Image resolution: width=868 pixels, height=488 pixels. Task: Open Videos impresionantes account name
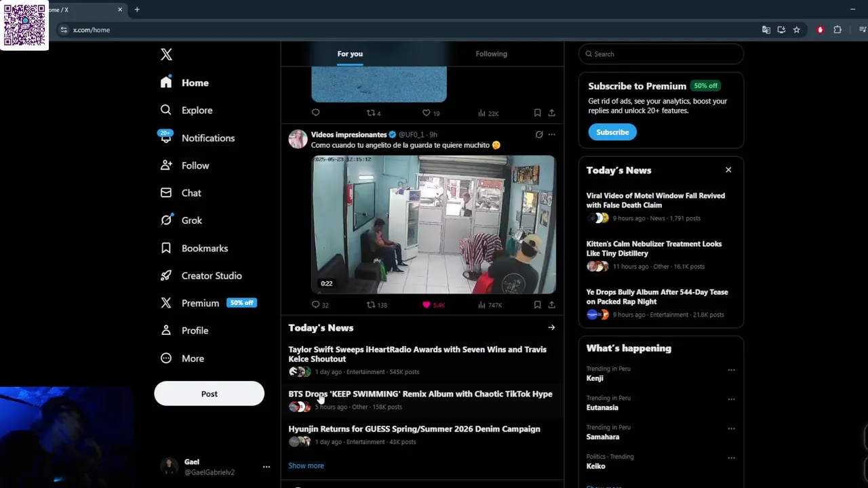349,135
